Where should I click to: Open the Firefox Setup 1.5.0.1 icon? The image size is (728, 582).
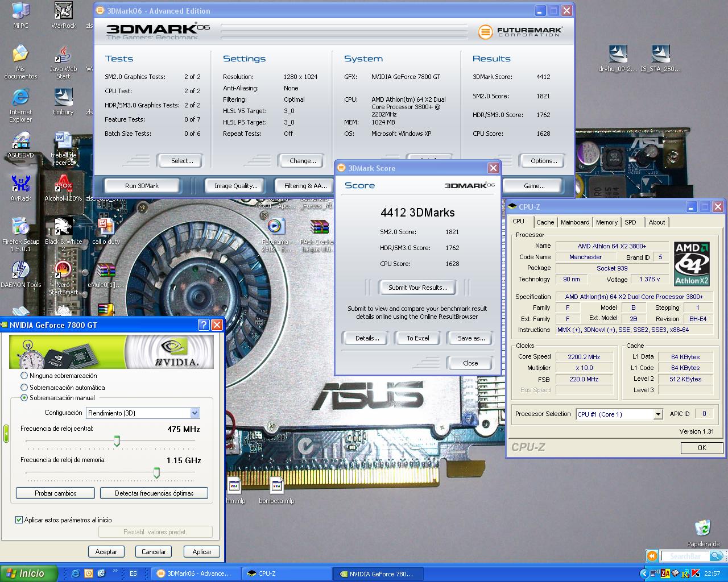coord(20,227)
